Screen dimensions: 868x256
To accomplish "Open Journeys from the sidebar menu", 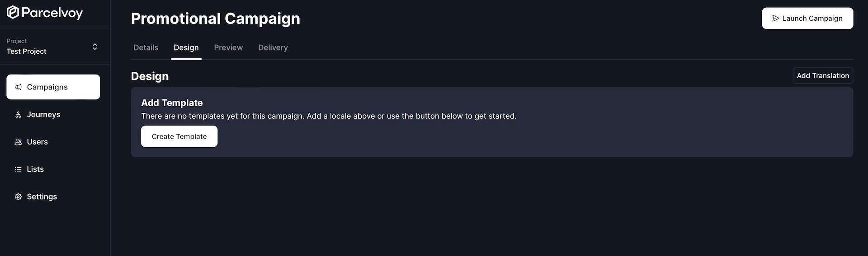I will (x=43, y=115).
